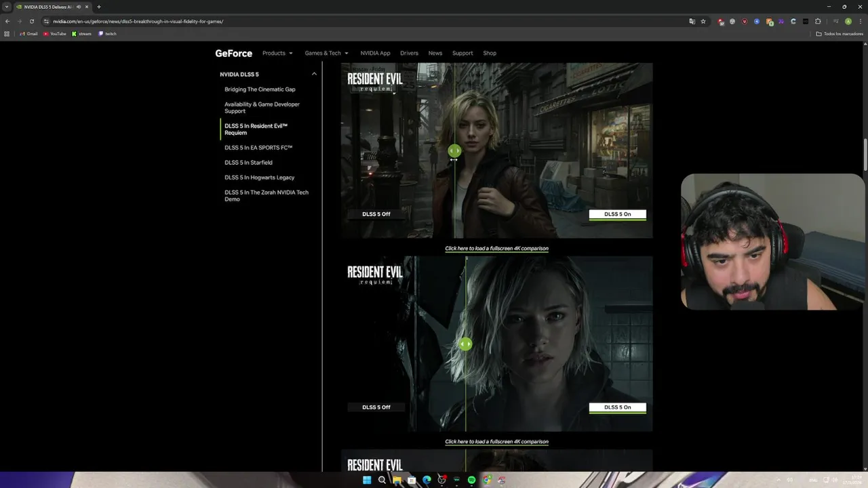This screenshot has height=488, width=868.
Task: Jump to DLSS 5 In Hogwarts Legacy
Action: [x=259, y=178]
